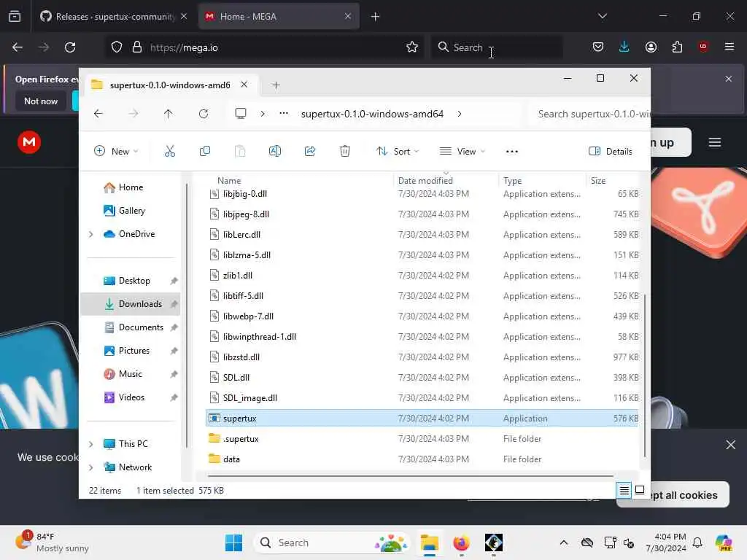Select the Home - MEGA browser tab

[x=278, y=16]
